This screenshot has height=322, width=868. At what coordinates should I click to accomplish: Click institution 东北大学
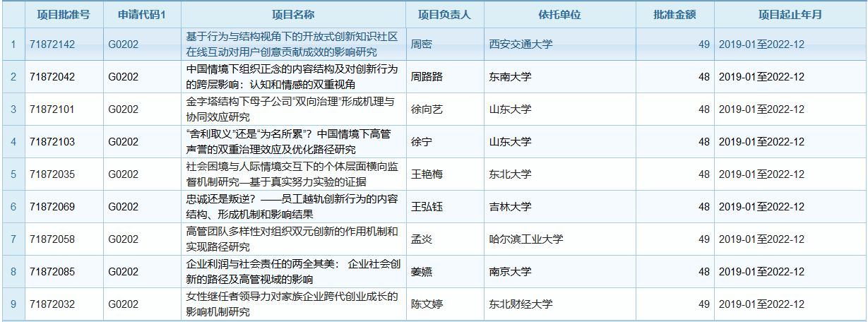pyautogui.click(x=511, y=174)
